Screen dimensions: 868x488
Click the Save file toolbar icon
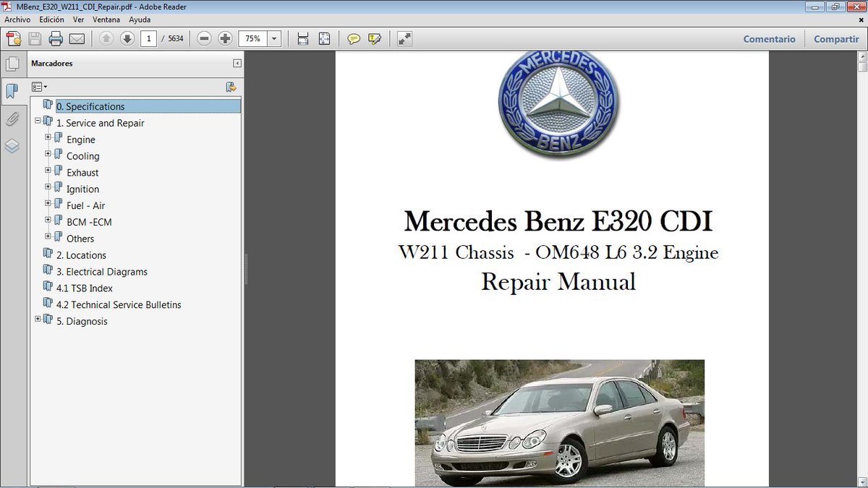coord(35,39)
